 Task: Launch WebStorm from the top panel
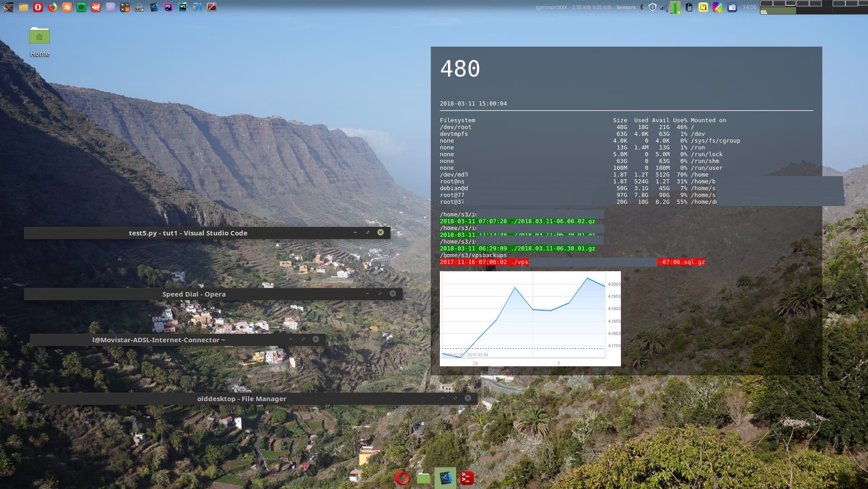183,7
